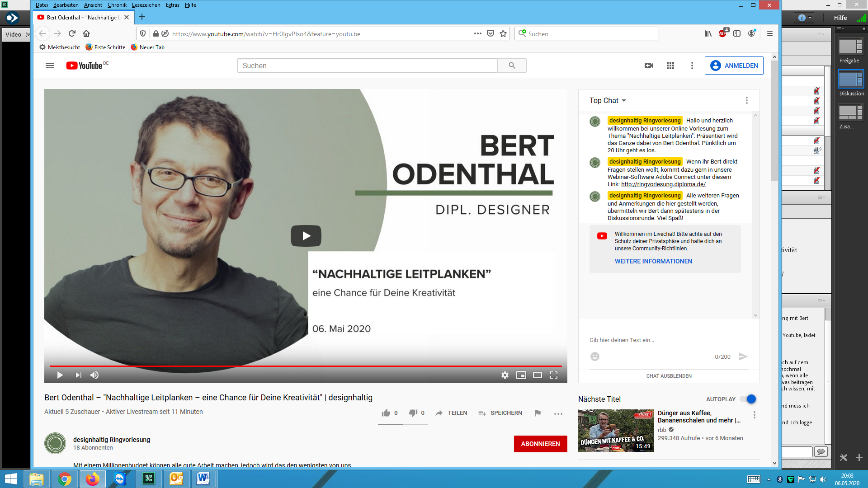
Task: Report the video with flag icon
Action: click(x=538, y=413)
